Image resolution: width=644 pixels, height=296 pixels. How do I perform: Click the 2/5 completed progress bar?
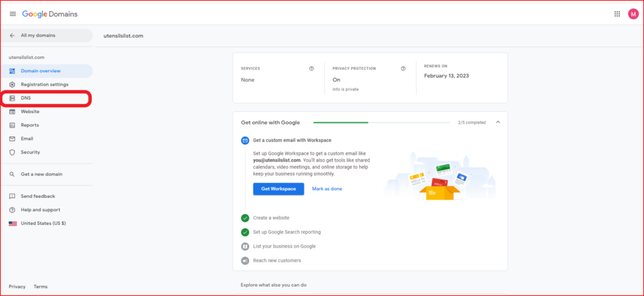click(x=382, y=123)
